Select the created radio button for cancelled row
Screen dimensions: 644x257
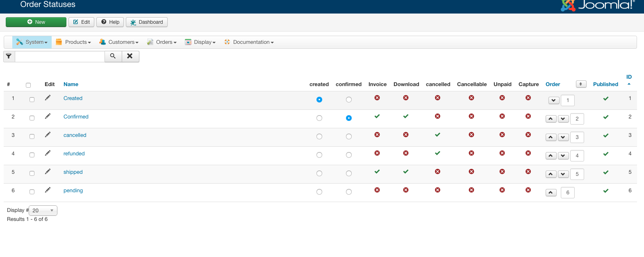[319, 136]
